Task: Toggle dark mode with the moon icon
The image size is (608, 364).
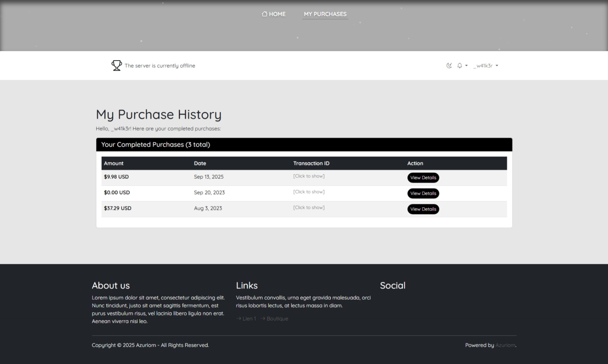Action: tap(449, 65)
